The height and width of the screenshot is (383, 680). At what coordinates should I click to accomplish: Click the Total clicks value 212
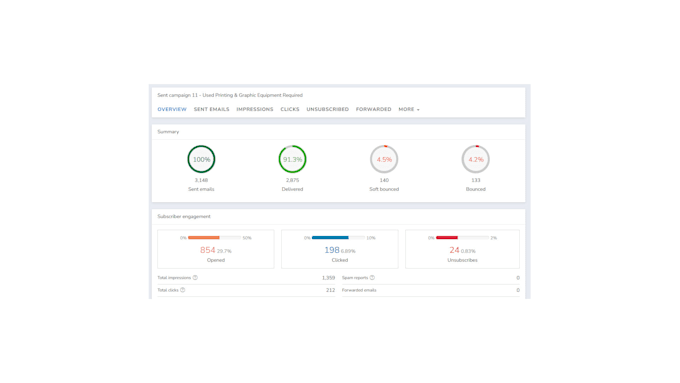click(330, 290)
